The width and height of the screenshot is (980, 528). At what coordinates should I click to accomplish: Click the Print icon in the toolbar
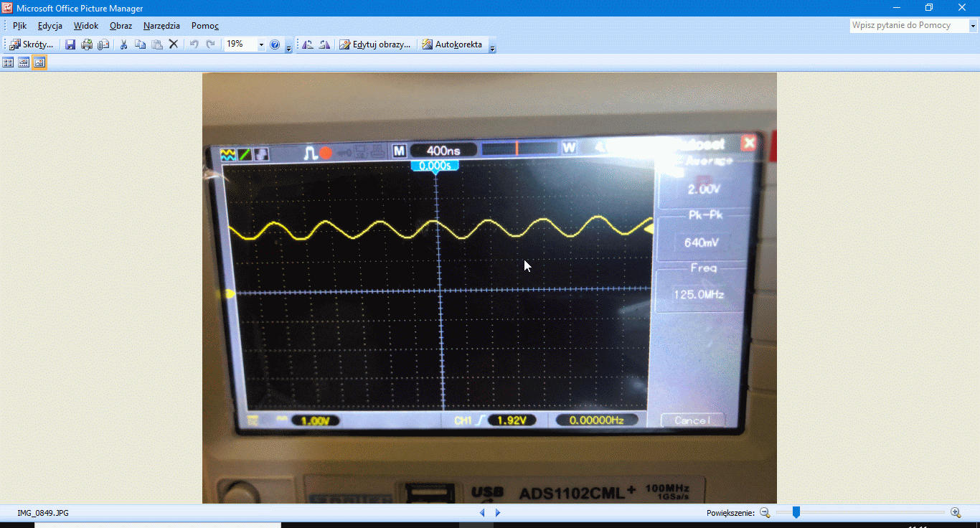[87, 44]
